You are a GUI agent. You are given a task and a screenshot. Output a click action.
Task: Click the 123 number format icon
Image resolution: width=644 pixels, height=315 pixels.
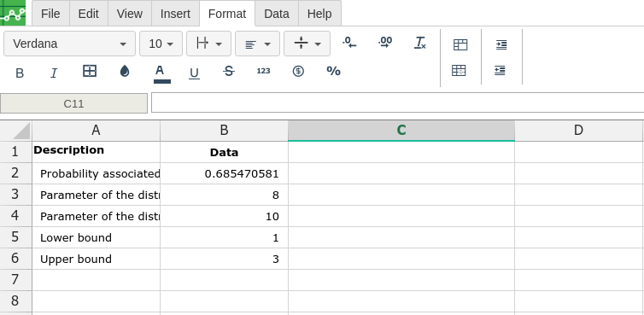tap(263, 71)
